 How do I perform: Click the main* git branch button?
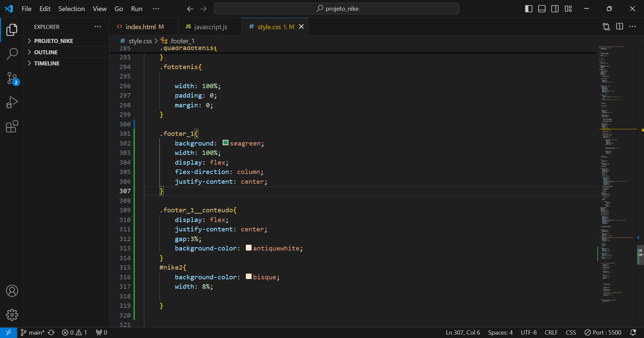point(33,333)
